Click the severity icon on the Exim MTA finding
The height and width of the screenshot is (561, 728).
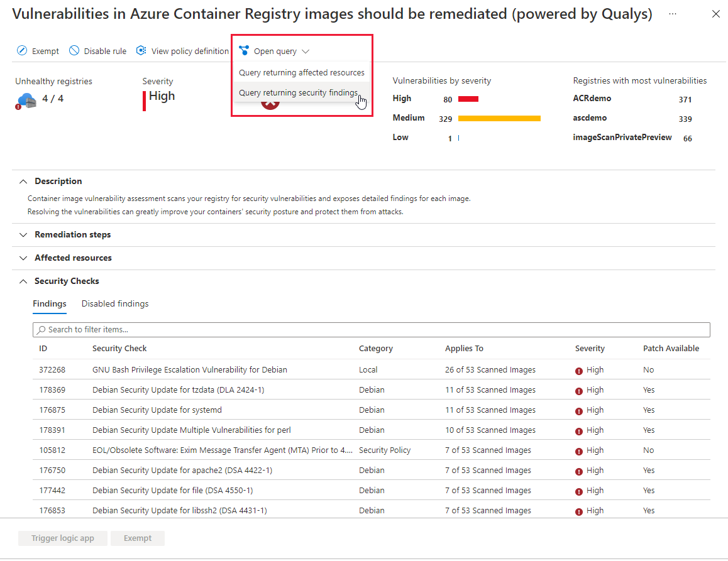coord(578,450)
